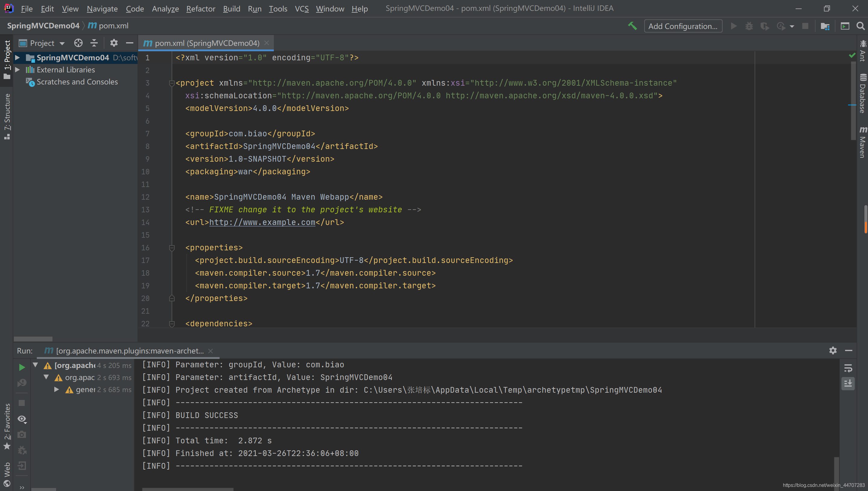This screenshot has width=868, height=491.
Task: Click BUILD SUCCESS text in console
Action: (207, 415)
